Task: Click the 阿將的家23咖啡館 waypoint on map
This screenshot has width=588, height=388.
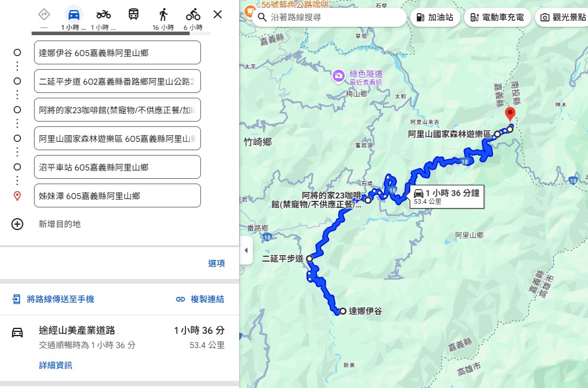Action: (x=368, y=200)
